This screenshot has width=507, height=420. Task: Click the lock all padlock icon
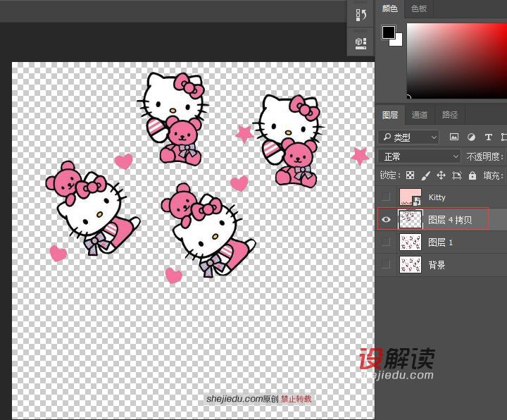472,175
